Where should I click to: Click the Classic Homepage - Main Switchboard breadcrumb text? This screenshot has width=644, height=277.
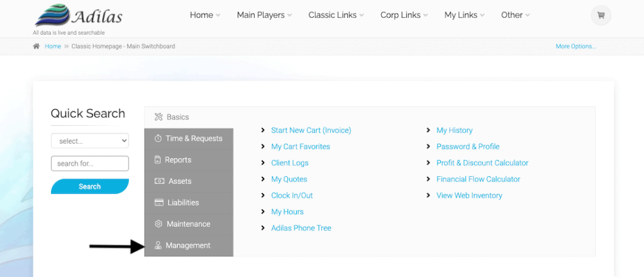(123, 47)
